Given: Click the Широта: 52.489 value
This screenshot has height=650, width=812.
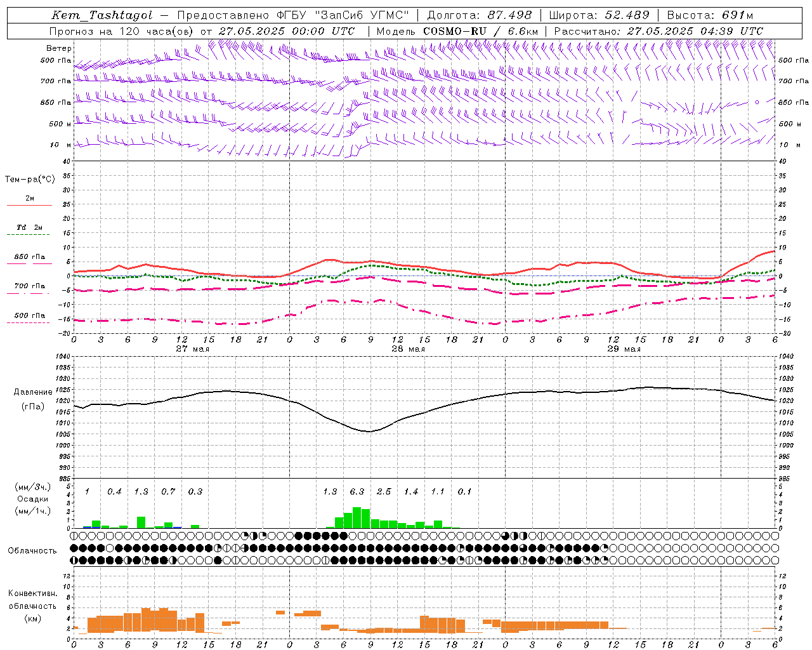Looking at the screenshot, I should coord(599,15).
